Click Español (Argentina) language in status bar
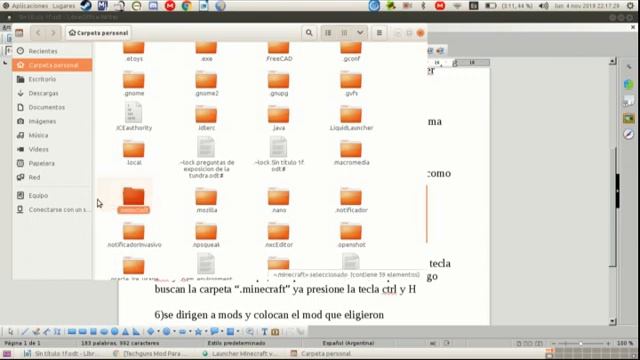Screen dimensions: 640x360 tap(348, 343)
